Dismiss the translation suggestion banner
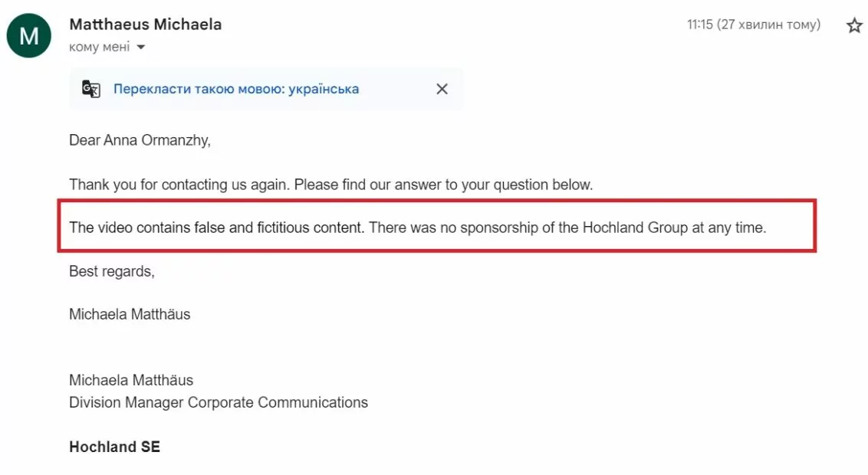 (442, 89)
